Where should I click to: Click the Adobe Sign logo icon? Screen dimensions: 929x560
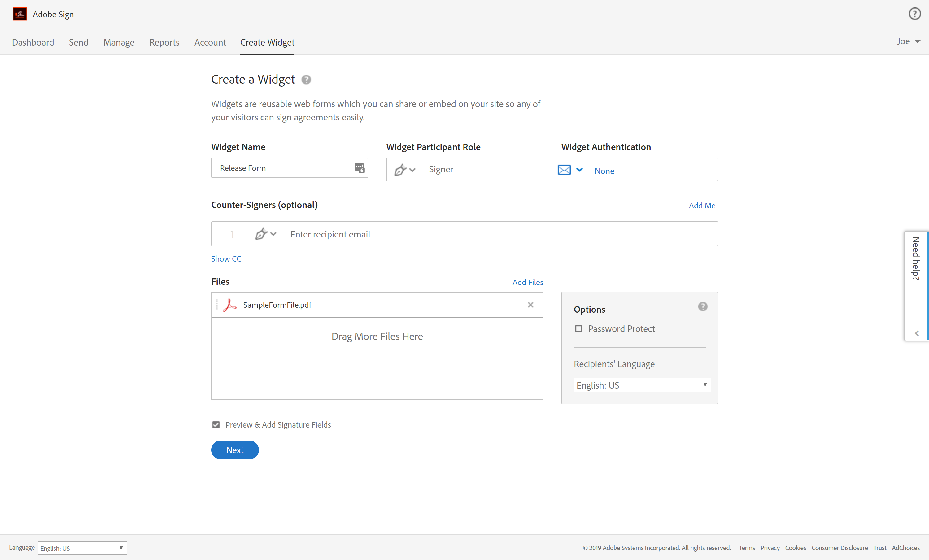[20, 14]
